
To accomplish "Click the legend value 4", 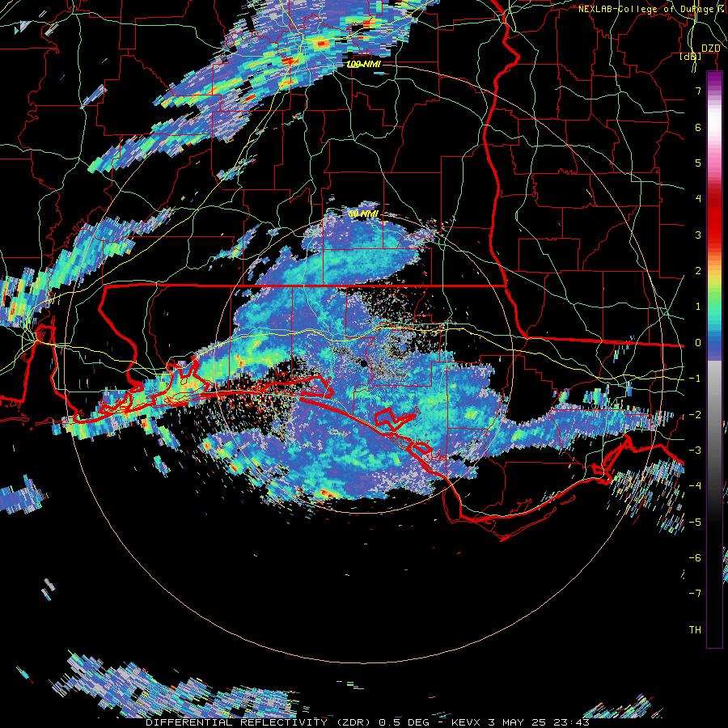I will (698, 199).
